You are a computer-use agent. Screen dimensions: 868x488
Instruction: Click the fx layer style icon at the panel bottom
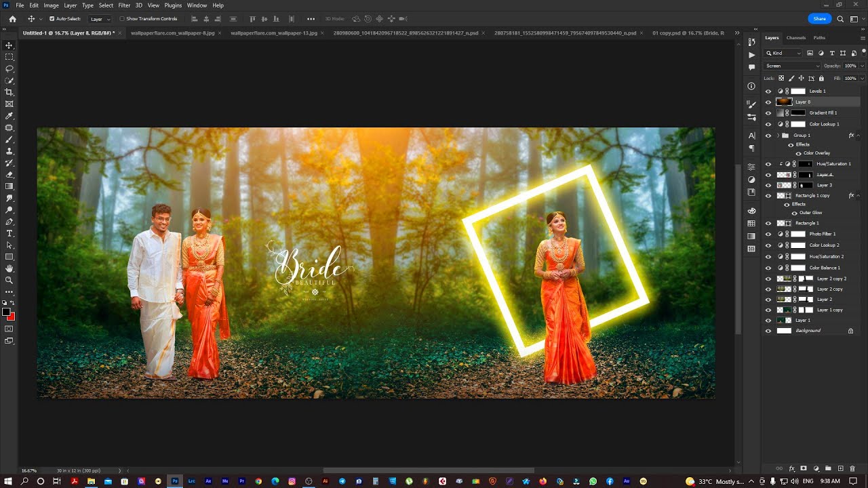pos(791,468)
